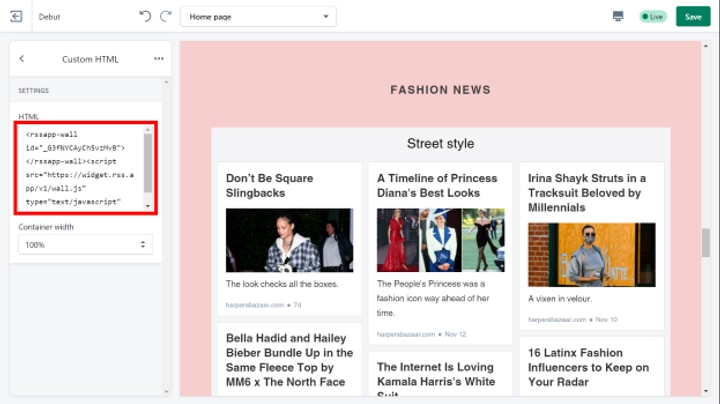Screen dimensions: 720x404
Task: Click HTML field scroll down arrow
Action: tap(148, 206)
